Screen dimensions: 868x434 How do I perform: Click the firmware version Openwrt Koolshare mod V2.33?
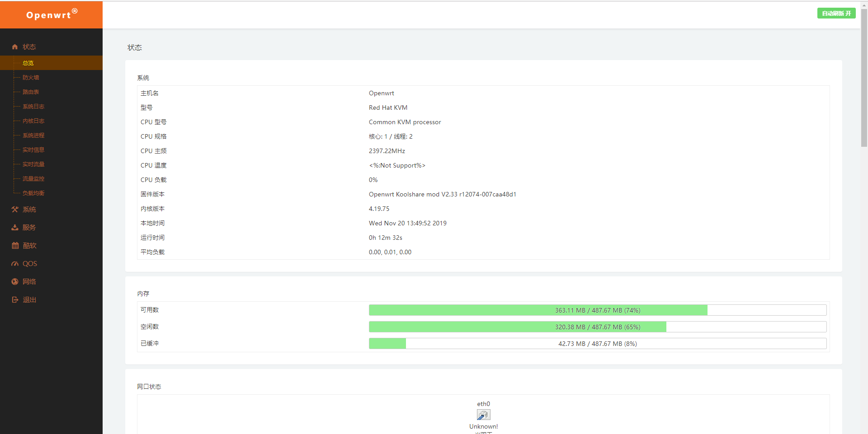point(442,194)
